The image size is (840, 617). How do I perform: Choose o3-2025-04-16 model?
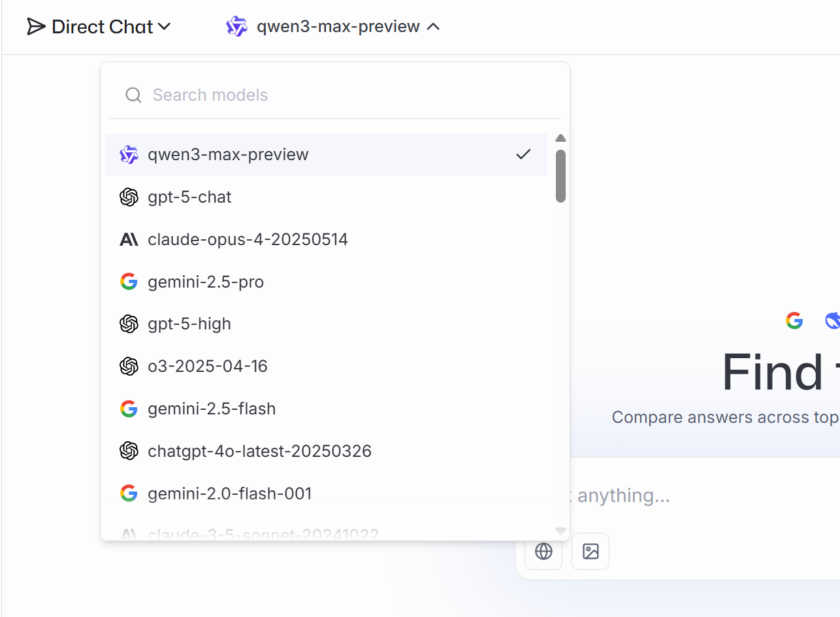pos(326,366)
